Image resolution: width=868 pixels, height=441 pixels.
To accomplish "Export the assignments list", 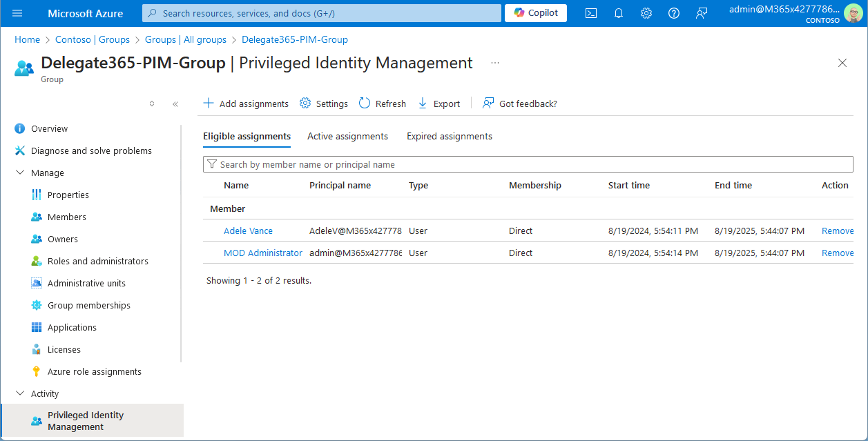I will 439,104.
